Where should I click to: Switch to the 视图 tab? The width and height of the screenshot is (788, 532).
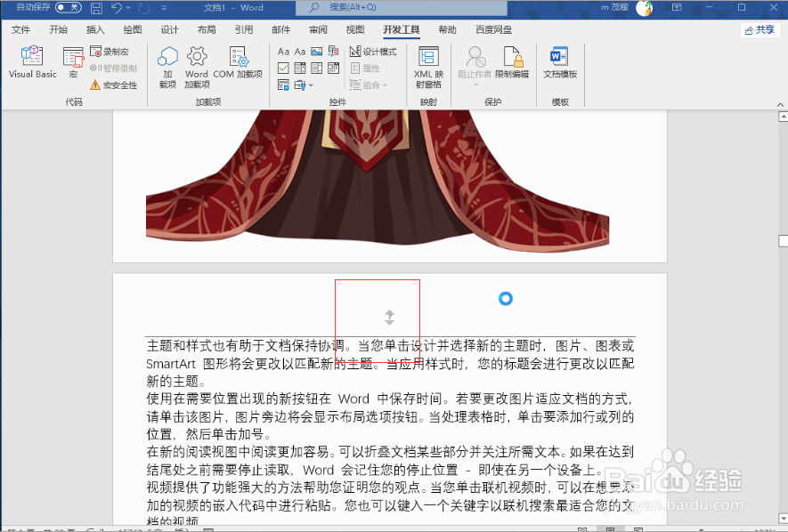click(354, 29)
